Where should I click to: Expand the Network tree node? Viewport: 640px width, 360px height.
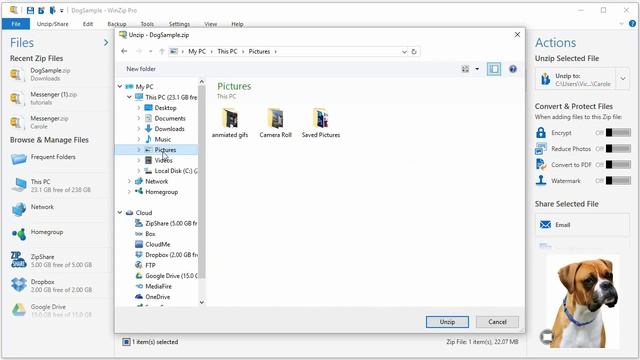coord(129,181)
